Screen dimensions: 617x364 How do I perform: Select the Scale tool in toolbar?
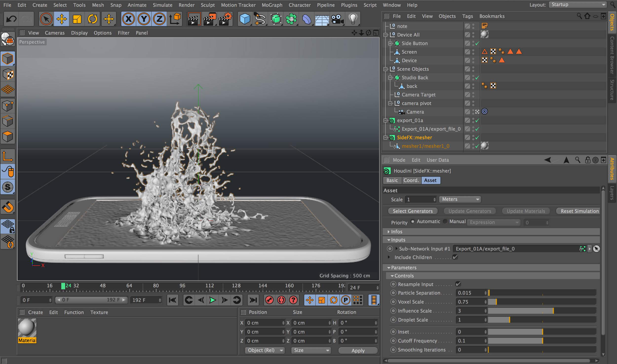click(77, 19)
